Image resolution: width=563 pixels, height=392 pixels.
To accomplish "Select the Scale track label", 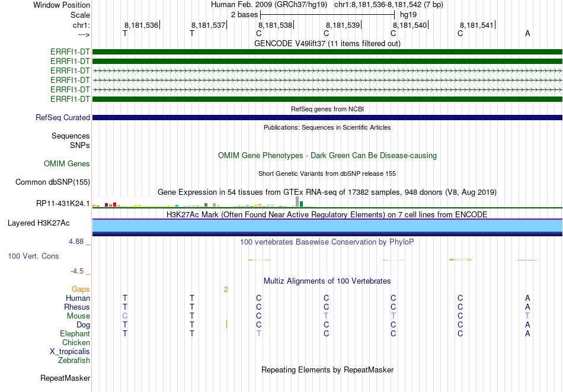I will click(x=80, y=15).
